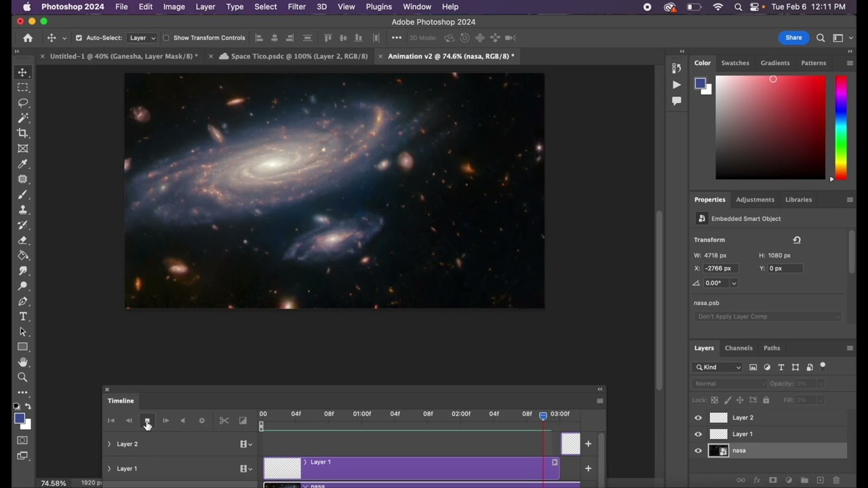Open the rotation angle dropdown
868x488 pixels.
pos(734,283)
